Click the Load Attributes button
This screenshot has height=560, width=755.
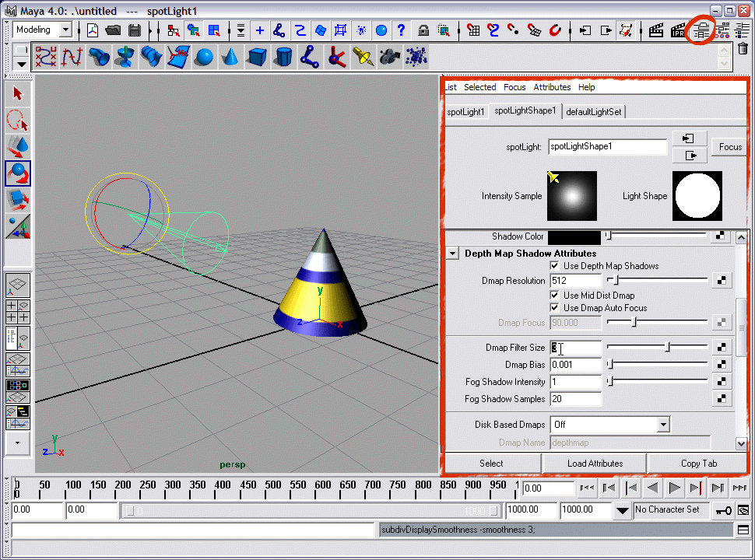pyautogui.click(x=595, y=464)
